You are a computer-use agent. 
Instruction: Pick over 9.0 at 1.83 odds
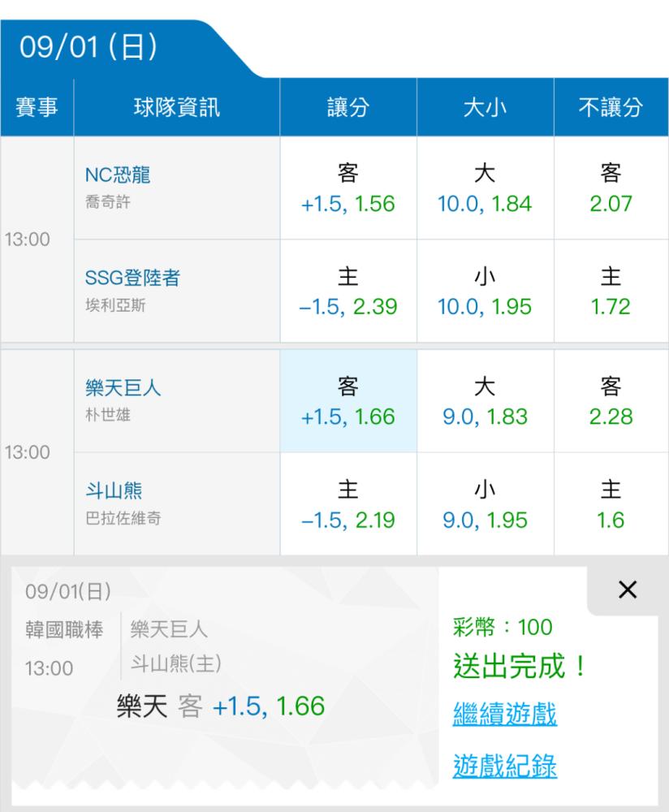coord(486,401)
